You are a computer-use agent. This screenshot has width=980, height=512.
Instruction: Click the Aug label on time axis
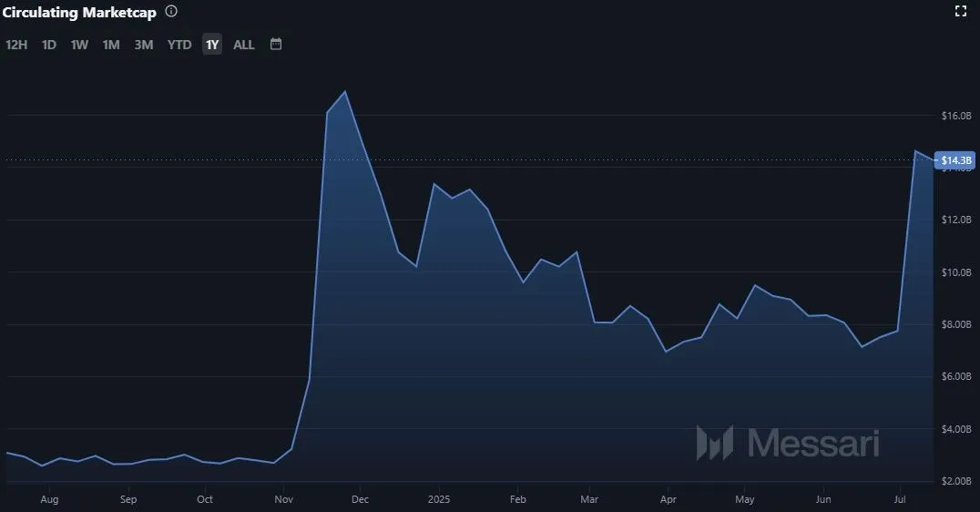[49, 499]
